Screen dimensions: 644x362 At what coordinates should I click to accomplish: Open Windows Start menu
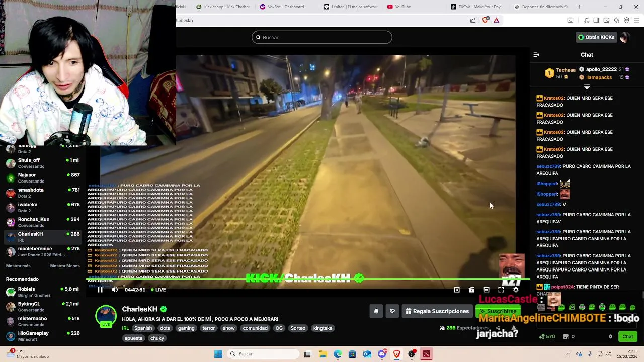point(218,354)
